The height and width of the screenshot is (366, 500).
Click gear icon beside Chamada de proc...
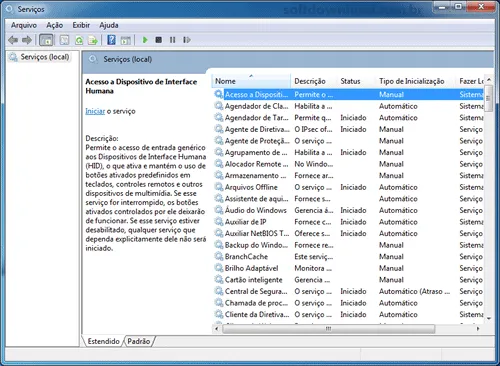coord(219,303)
